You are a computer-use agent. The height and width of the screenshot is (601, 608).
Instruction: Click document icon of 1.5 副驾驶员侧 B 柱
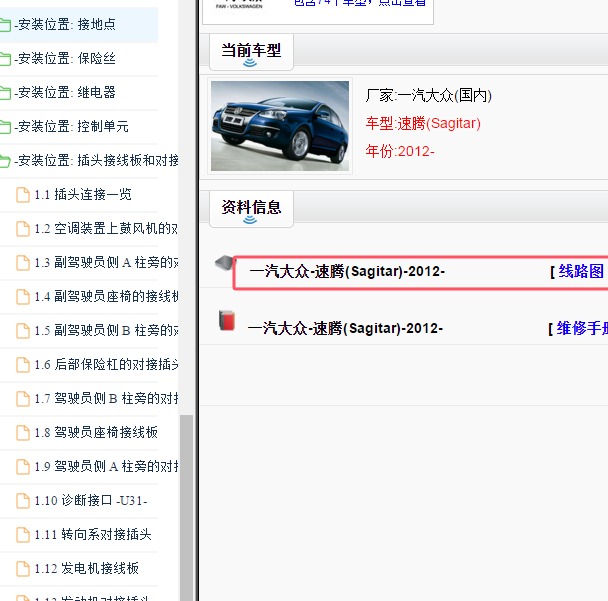coord(22,331)
